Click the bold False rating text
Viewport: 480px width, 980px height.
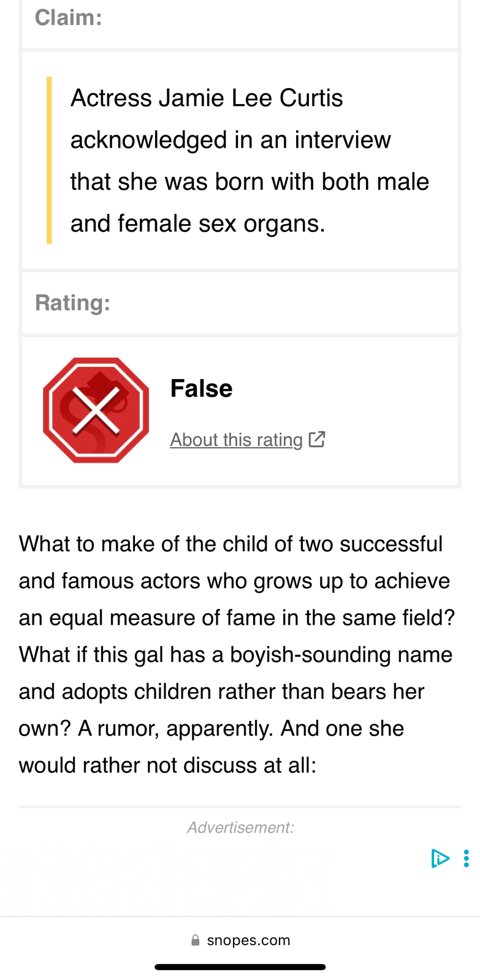pos(201,388)
